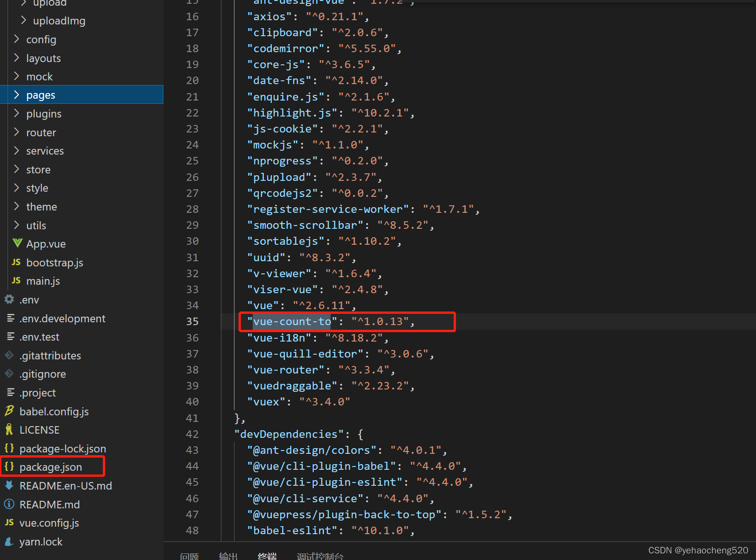Switch to the 终端 (Terminal) panel tab

pyautogui.click(x=267, y=556)
